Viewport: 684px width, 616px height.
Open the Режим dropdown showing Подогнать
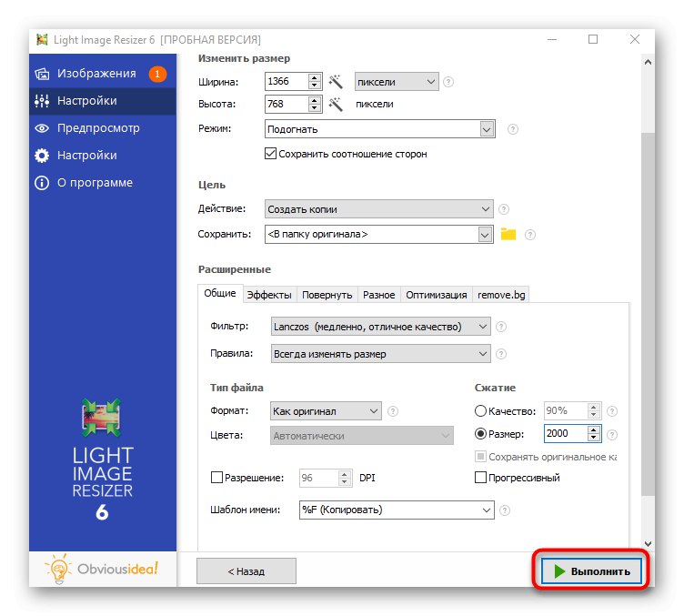coord(379,129)
